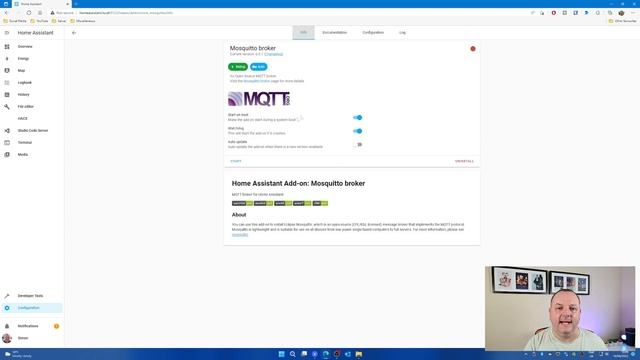
Task: Collapse the Home Assistant sidebar menu icon
Action: [x=7, y=33]
